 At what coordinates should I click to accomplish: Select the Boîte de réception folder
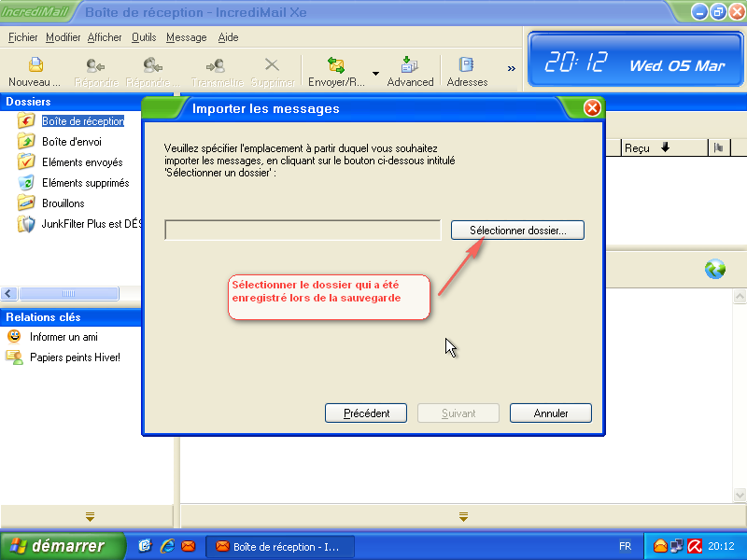pyautogui.click(x=83, y=121)
